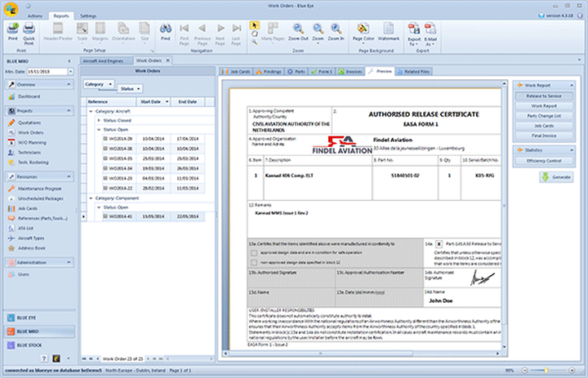The image size is (588, 378).
Task: Collapse the Overview sidebar section
Action: 69,85
